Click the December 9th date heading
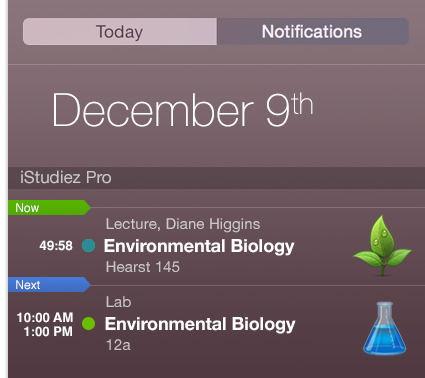Image resolution: width=425 pixels, height=378 pixels. (x=183, y=110)
